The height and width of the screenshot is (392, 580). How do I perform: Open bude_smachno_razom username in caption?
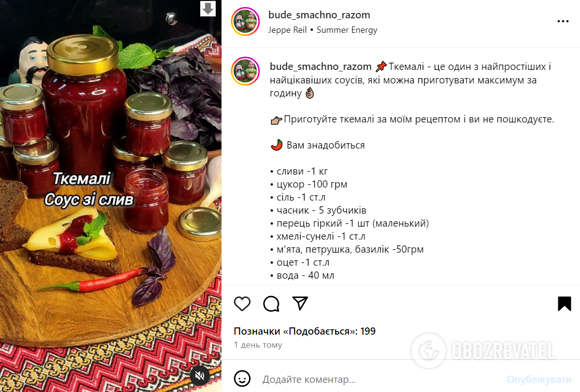pos(320,67)
